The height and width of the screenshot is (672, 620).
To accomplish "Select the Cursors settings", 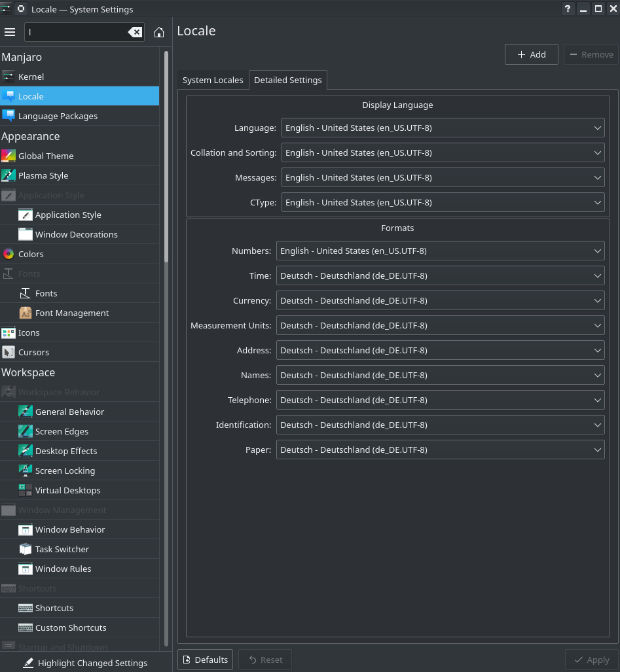I will pyautogui.click(x=33, y=352).
